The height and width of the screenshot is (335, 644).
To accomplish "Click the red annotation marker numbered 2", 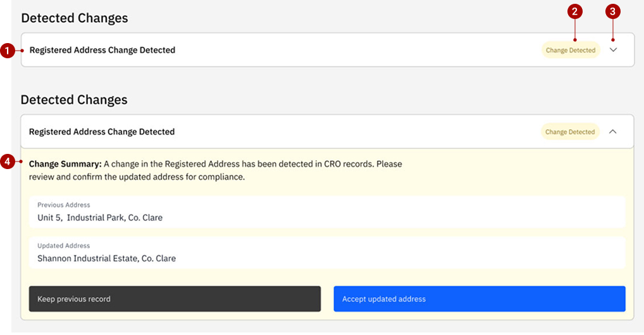I will click(574, 11).
